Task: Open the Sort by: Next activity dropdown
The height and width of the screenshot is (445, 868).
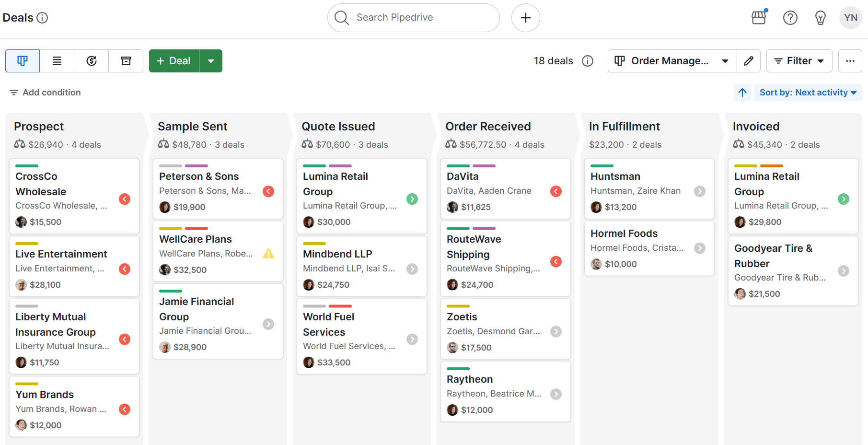Action: pyautogui.click(x=808, y=93)
